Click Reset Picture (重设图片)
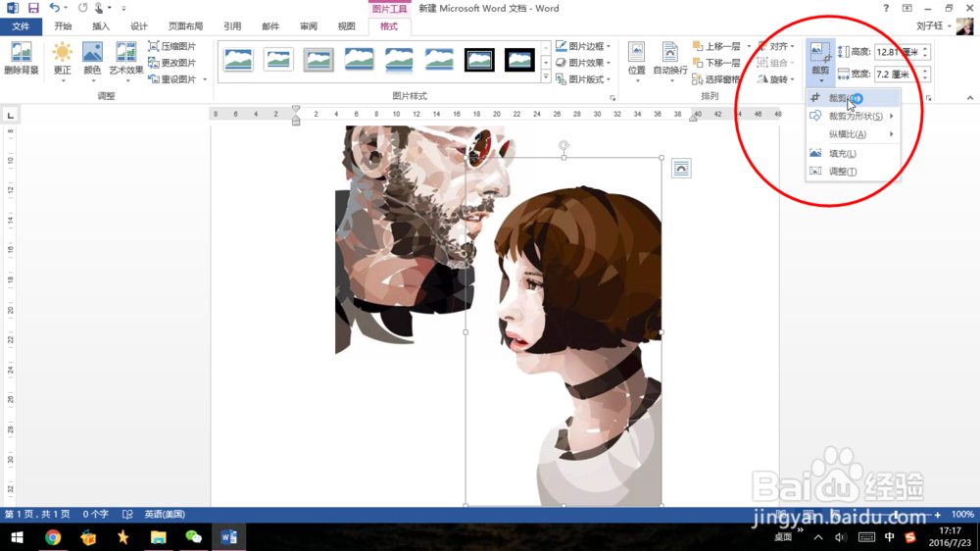The width and height of the screenshot is (980, 551). pos(171,79)
